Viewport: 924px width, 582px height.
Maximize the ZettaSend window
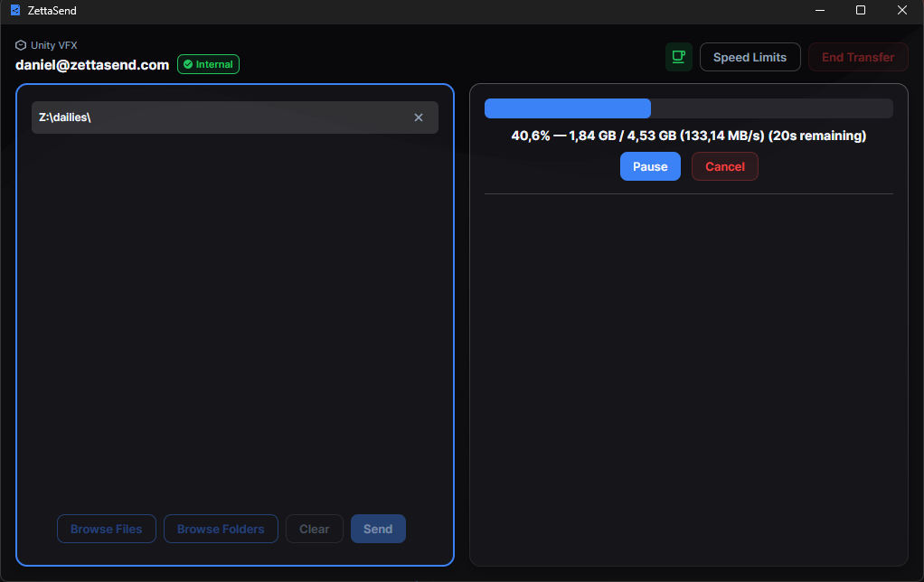(x=861, y=10)
